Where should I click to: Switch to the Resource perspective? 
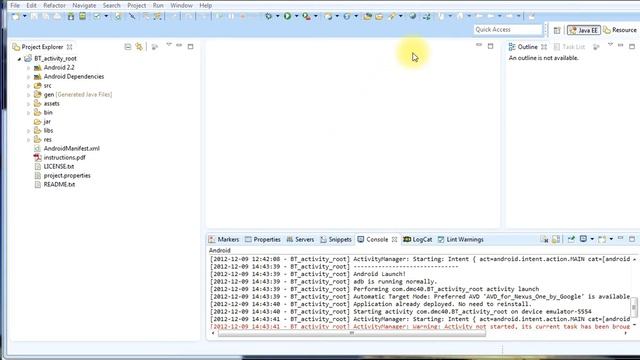click(x=620, y=30)
